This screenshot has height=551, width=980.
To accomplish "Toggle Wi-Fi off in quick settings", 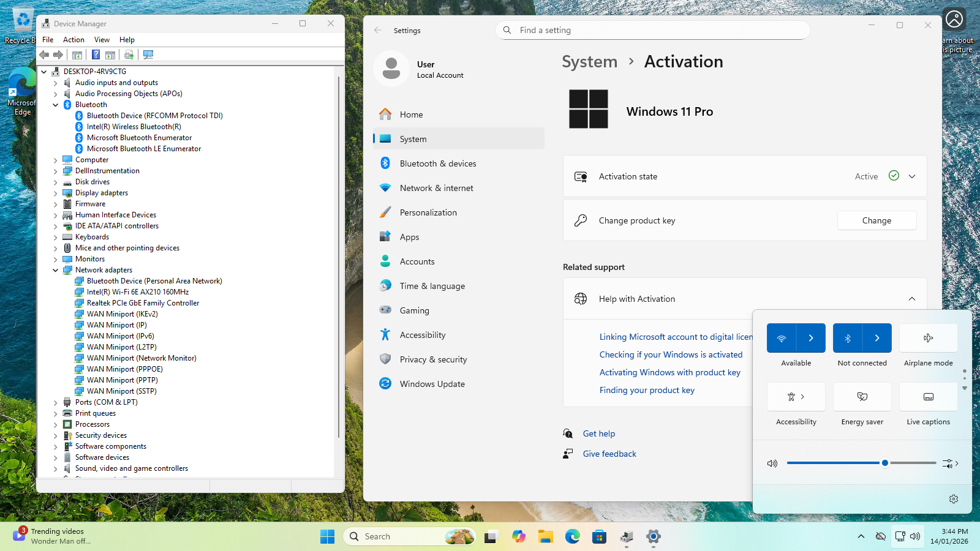I will click(x=782, y=338).
